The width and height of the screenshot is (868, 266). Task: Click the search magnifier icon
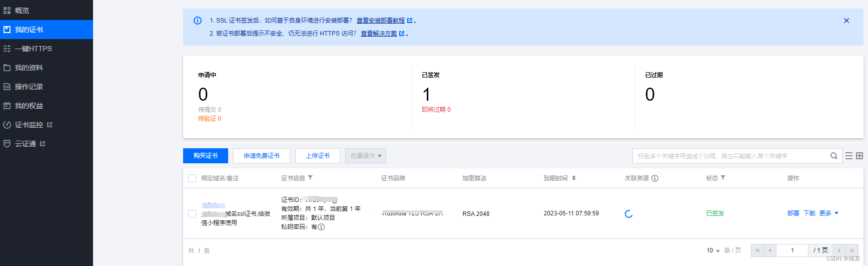click(834, 156)
